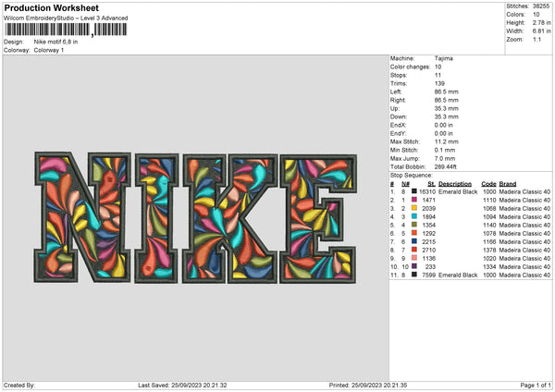Click the Max Jump value '7.0 mm'
This screenshot has width=555, height=392.
[x=445, y=158]
